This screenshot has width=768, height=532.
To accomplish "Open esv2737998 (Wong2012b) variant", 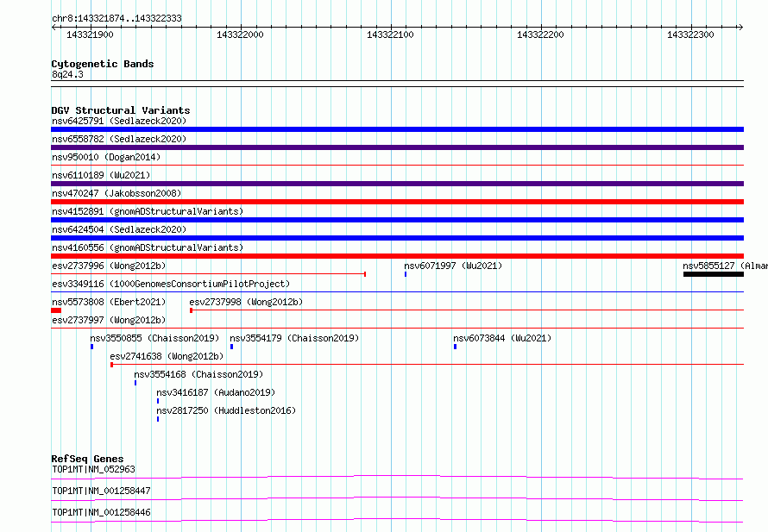I will pyautogui.click(x=246, y=302).
